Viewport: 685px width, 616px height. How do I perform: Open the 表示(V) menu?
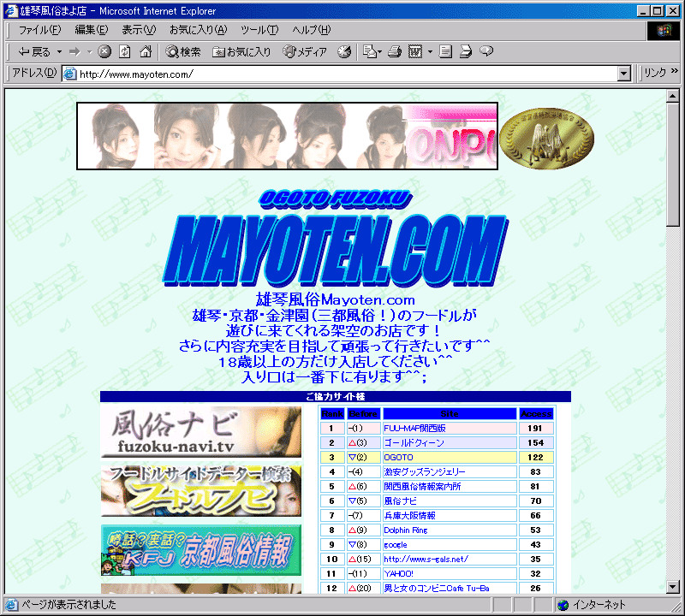click(x=139, y=30)
